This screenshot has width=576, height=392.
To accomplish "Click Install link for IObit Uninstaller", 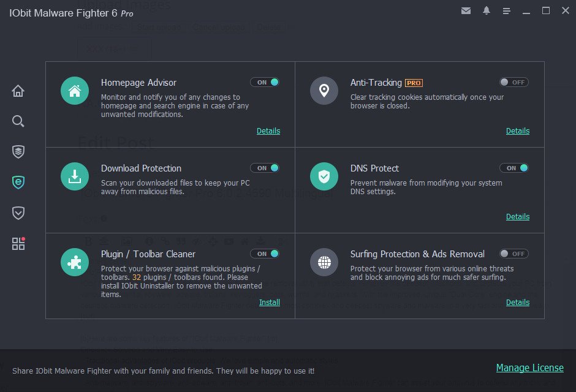I will 270,303.
